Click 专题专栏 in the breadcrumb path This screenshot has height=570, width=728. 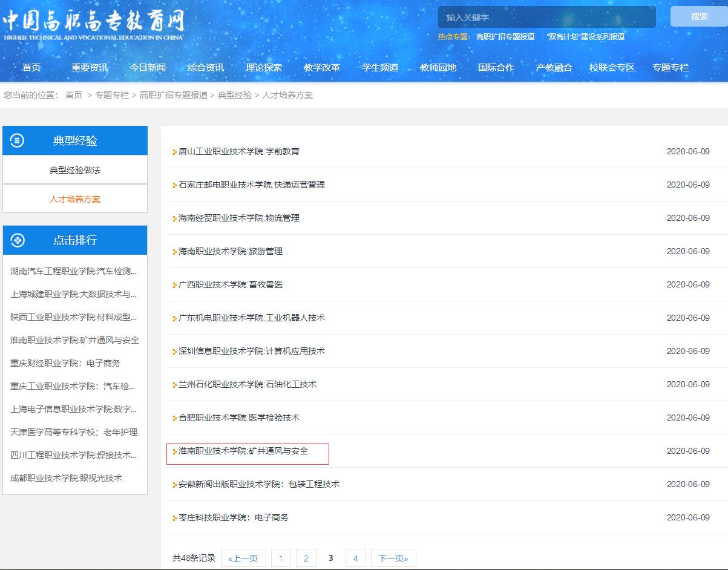click(x=112, y=96)
